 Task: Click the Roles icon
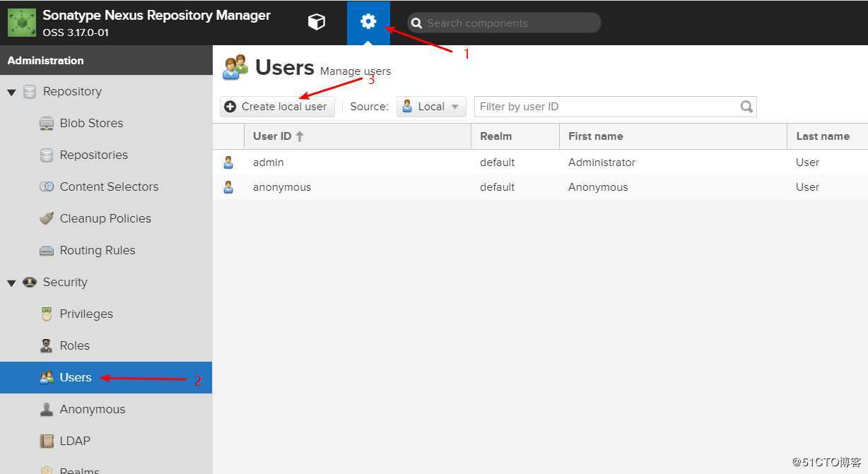coord(47,346)
